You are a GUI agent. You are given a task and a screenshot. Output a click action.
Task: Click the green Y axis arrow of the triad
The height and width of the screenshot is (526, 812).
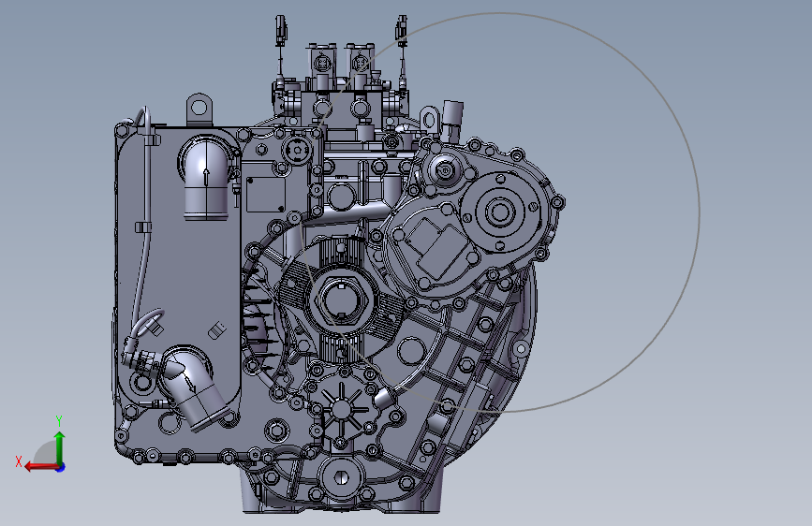coord(60,447)
